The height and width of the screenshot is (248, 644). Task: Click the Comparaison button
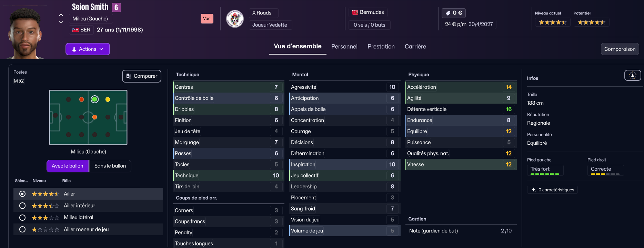coord(620,49)
